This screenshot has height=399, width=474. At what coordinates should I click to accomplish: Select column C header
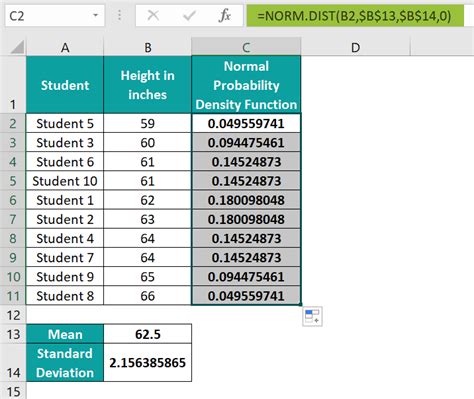click(x=246, y=47)
